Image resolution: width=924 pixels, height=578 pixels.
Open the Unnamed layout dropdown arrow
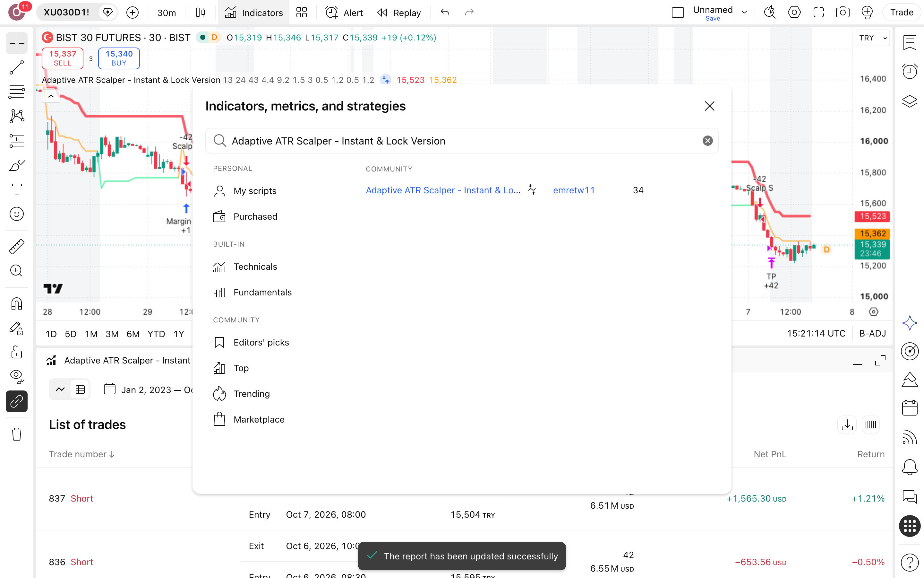coord(744,13)
